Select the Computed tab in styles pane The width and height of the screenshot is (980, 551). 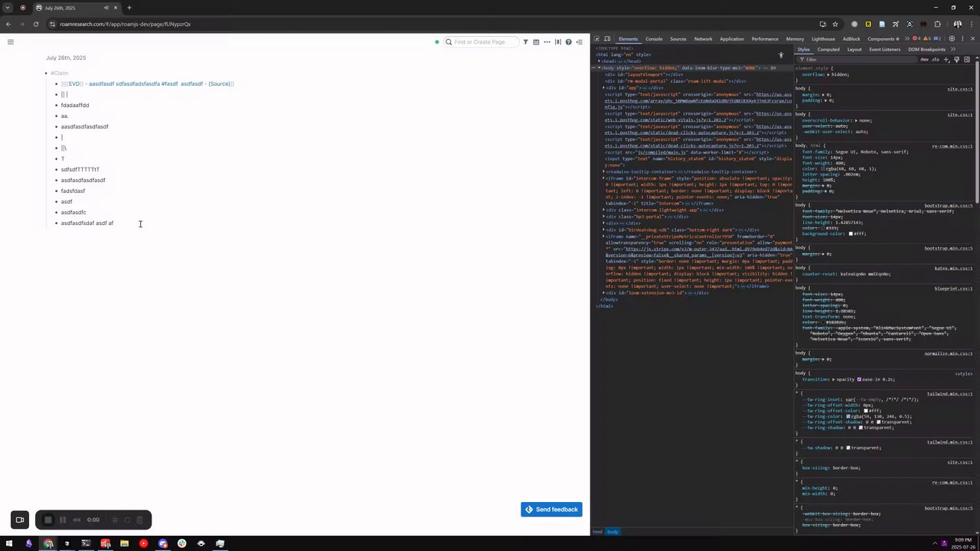click(x=828, y=50)
